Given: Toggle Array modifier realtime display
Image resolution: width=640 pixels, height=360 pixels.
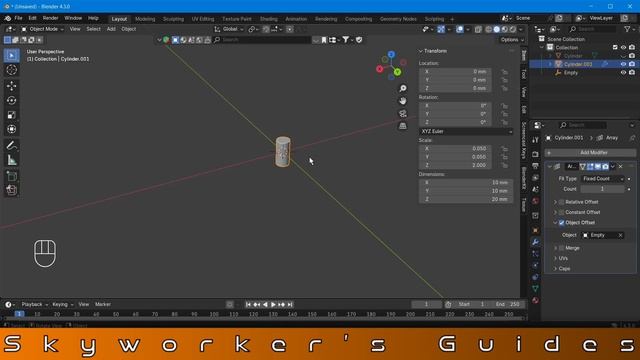Looking at the screenshot, I should (598, 167).
